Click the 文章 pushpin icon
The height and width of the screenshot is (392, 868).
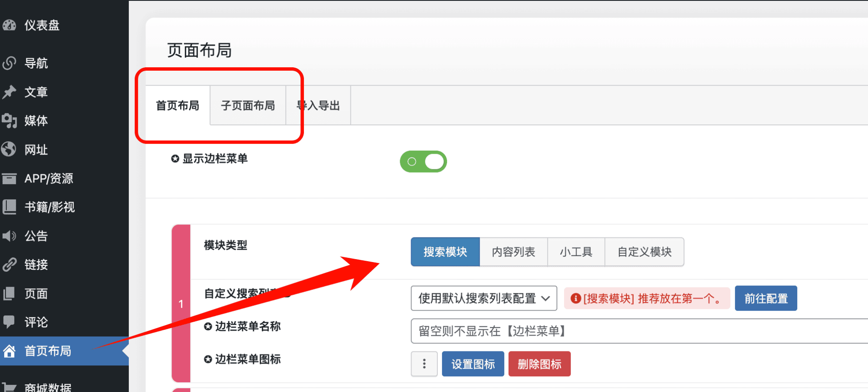click(9, 92)
